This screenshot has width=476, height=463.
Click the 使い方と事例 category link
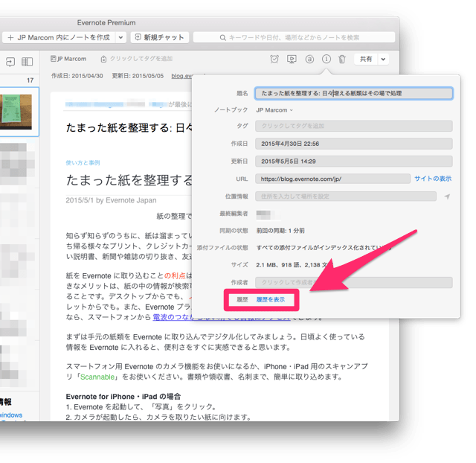tap(83, 162)
